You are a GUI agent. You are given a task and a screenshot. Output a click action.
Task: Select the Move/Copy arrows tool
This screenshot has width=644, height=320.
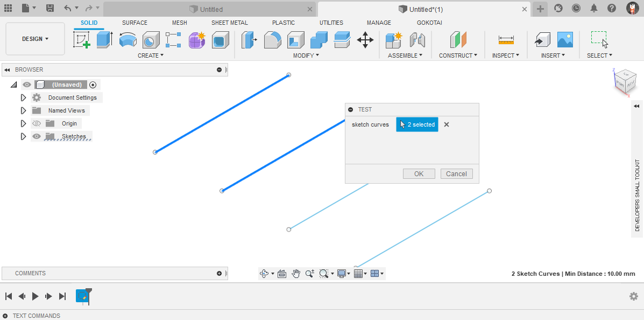[365, 40]
